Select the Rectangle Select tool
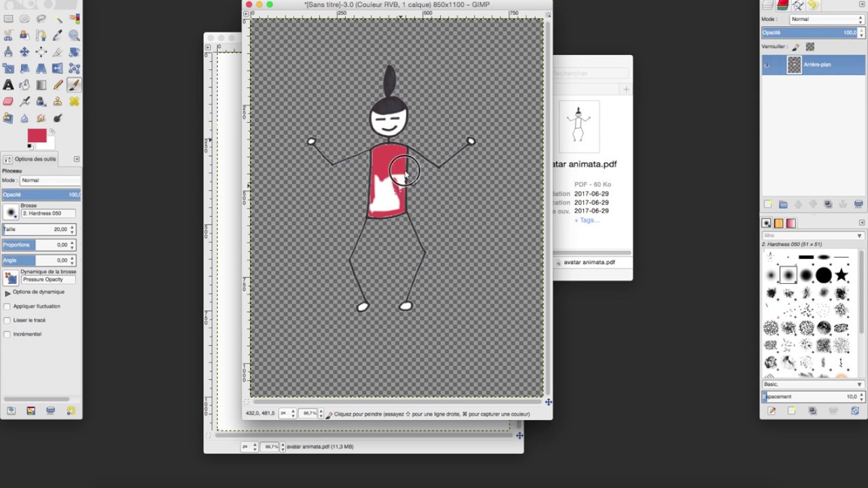 click(8, 18)
